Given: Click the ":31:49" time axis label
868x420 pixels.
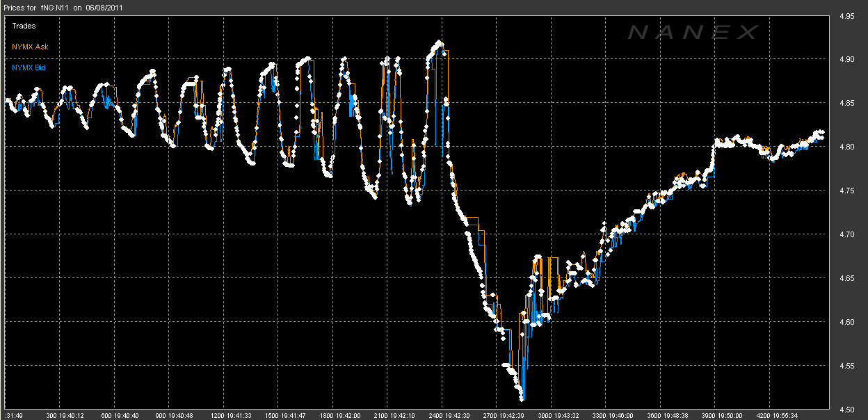Looking at the screenshot, I should [13, 415].
